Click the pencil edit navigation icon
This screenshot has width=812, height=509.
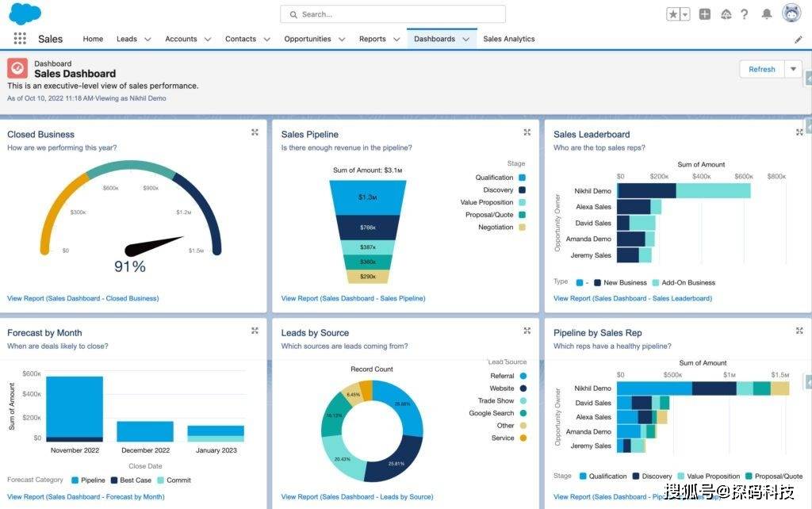tap(798, 40)
